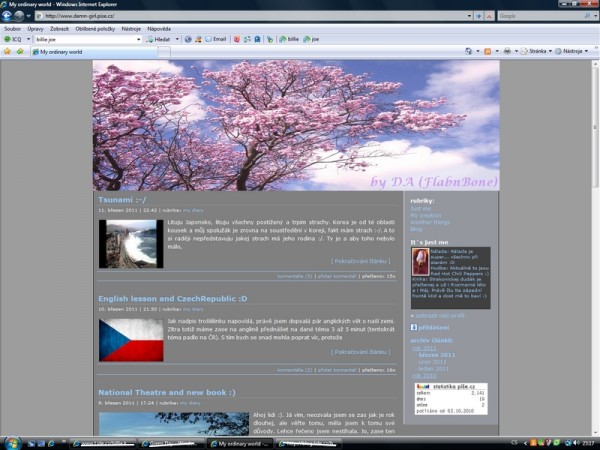The height and width of the screenshot is (450, 600).
Task: Click the tsunami wave thumbnail image
Action: click(x=131, y=244)
